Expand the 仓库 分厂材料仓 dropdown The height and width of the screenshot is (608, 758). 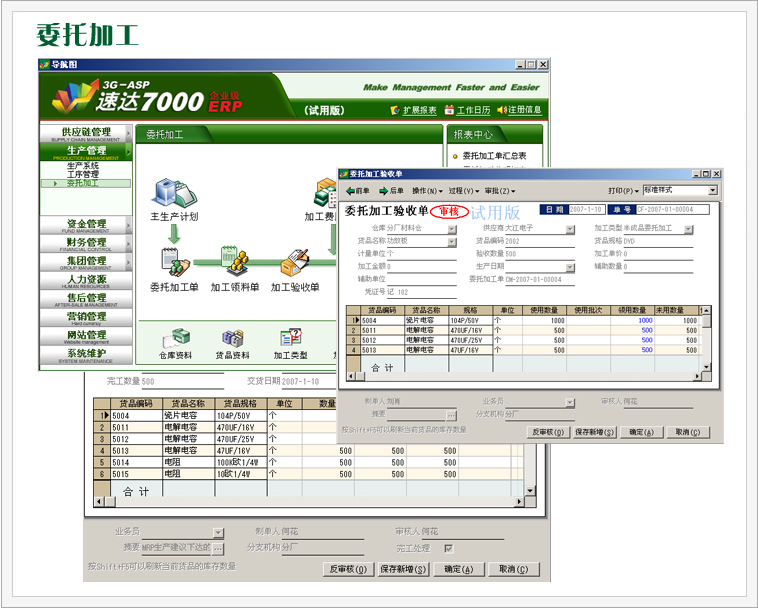[x=452, y=229]
